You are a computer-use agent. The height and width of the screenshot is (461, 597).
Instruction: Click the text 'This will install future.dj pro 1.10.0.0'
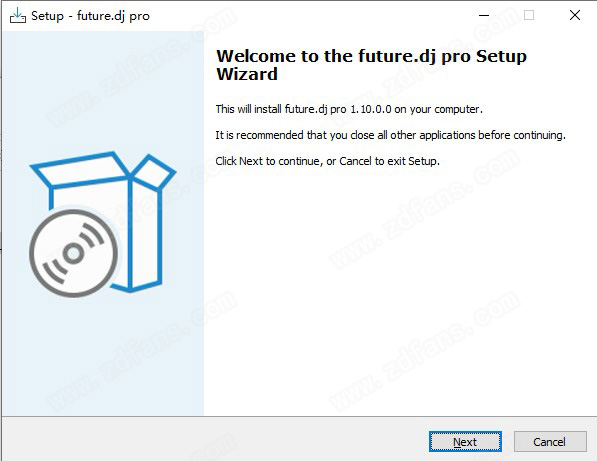click(x=303, y=109)
